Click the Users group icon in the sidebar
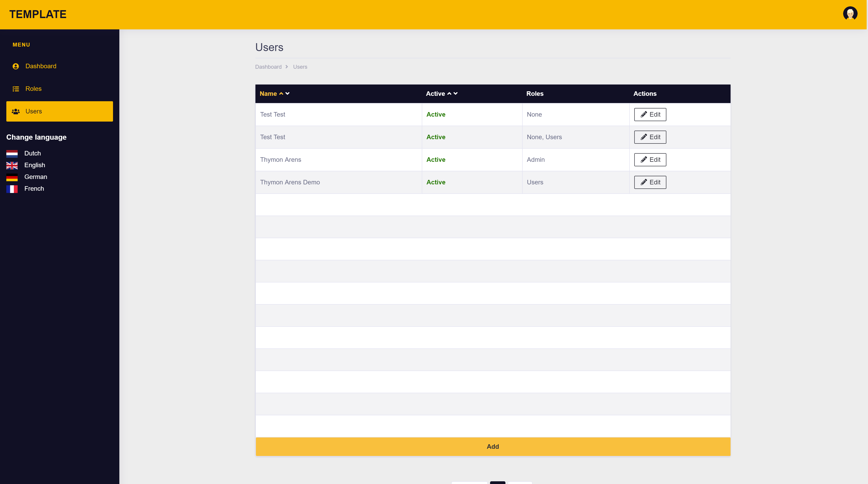The width and height of the screenshot is (868, 484). pos(16,111)
